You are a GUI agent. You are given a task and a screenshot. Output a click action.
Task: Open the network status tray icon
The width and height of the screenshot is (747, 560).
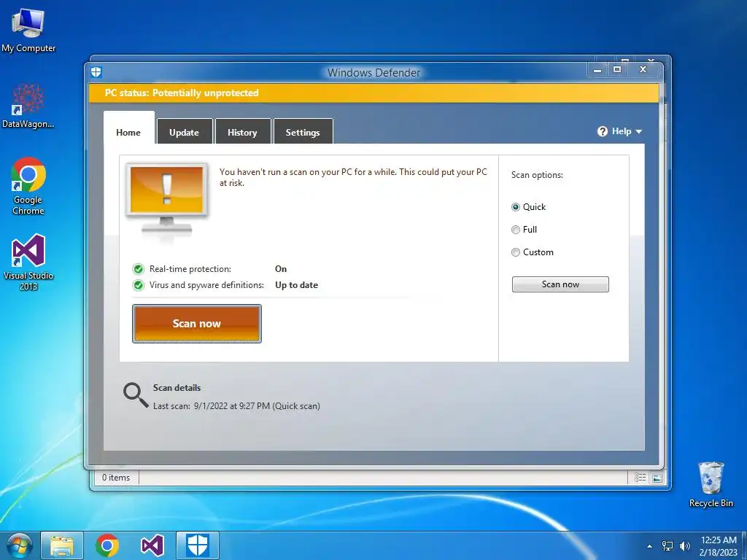pos(667,546)
